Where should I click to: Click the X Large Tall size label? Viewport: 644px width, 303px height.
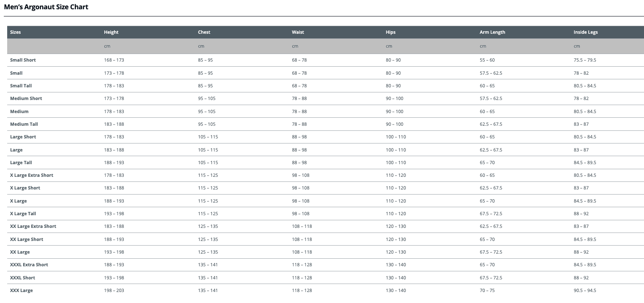tap(23, 214)
